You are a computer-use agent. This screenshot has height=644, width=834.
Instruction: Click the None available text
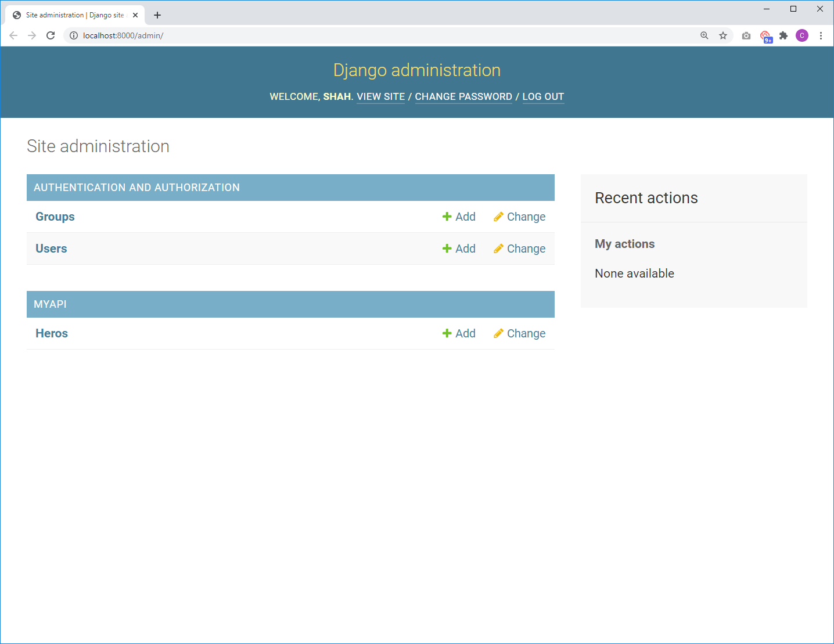pos(634,274)
